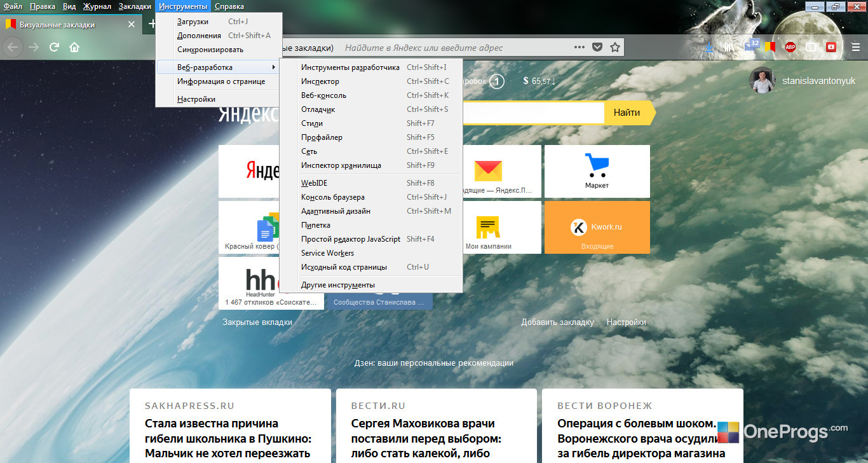Open the Правка menu
This screenshot has width=868, height=463.
(x=43, y=6)
